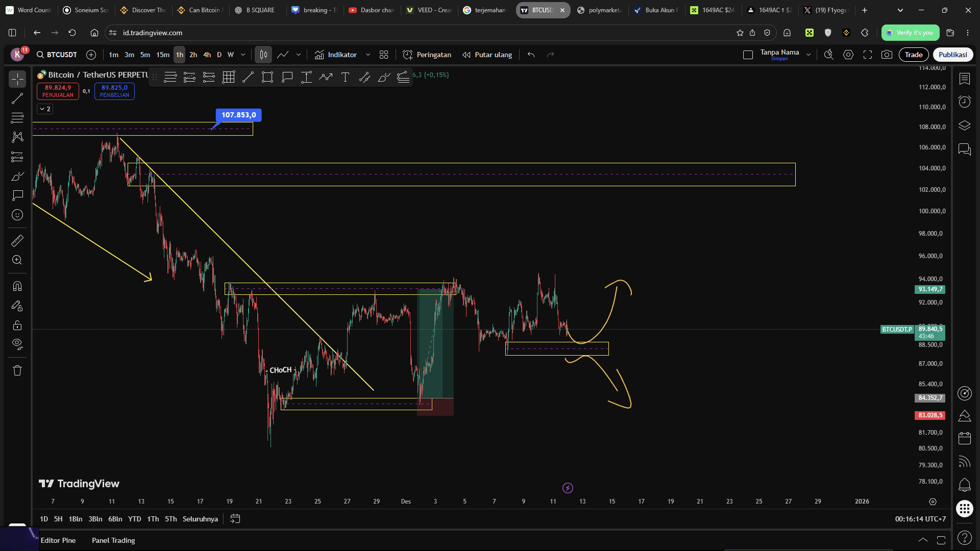Click the Publikasi button
The height and width of the screenshot is (551, 980).
coord(952,55)
